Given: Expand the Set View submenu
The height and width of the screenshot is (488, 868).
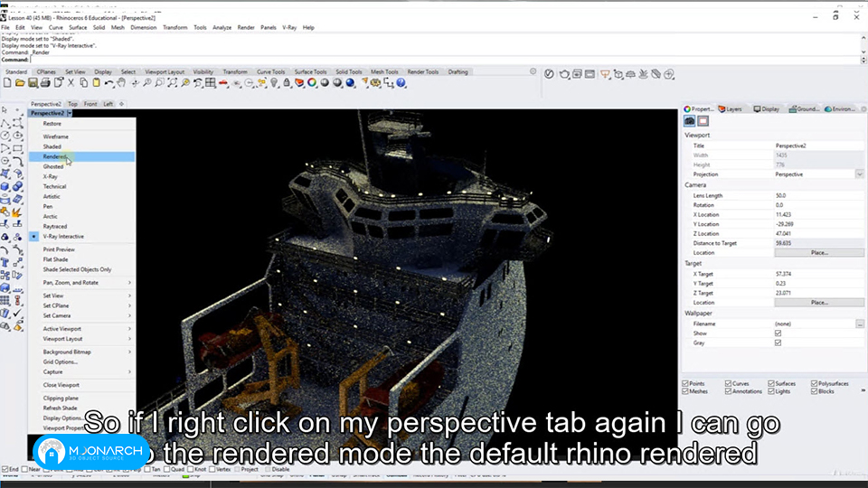Looking at the screenshot, I should (x=82, y=296).
